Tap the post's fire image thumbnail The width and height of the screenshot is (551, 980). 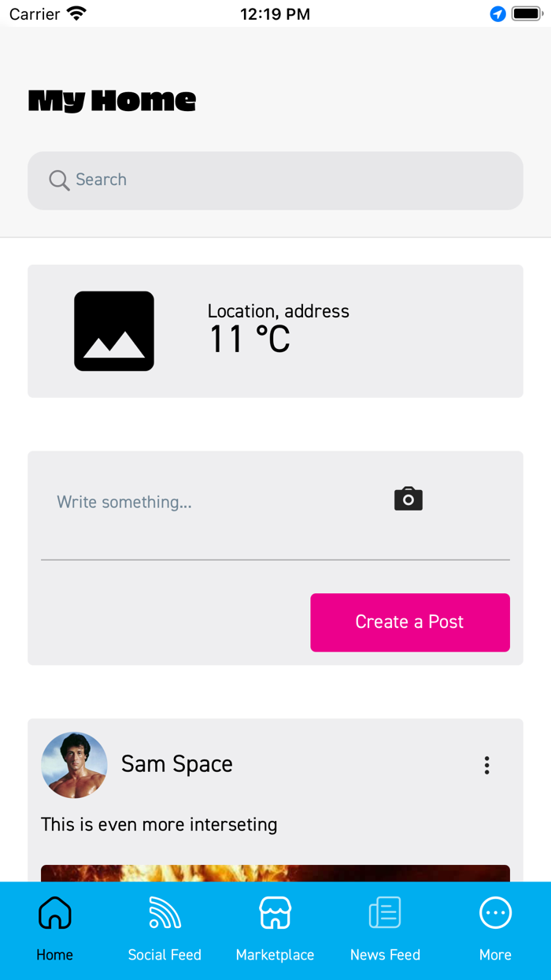(275, 873)
